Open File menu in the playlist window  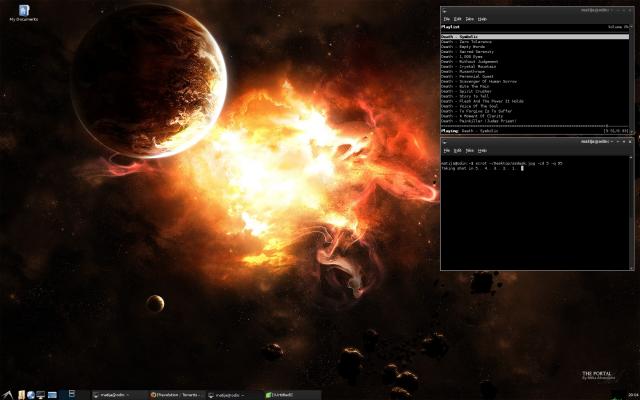click(448, 19)
